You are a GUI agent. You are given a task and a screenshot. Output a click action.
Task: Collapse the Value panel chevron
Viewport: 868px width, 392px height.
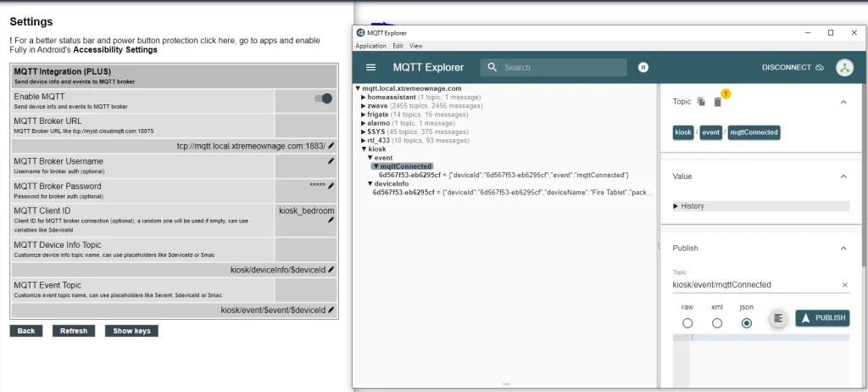click(x=843, y=176)
